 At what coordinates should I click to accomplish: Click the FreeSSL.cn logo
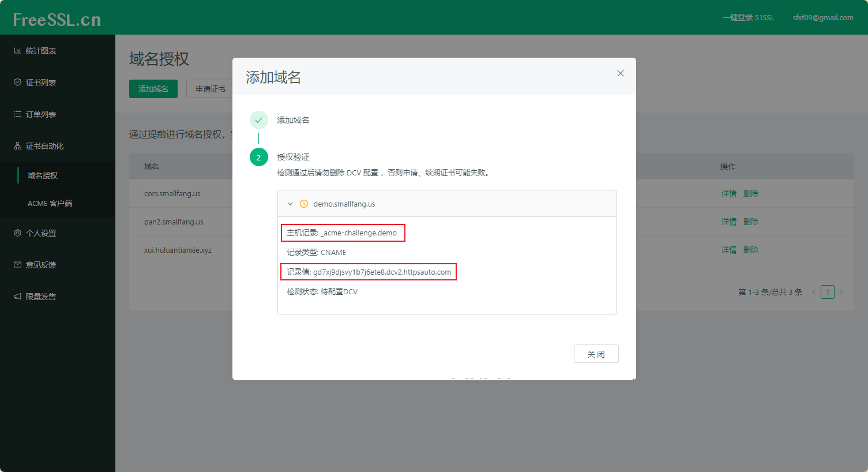tap(57, 20)
